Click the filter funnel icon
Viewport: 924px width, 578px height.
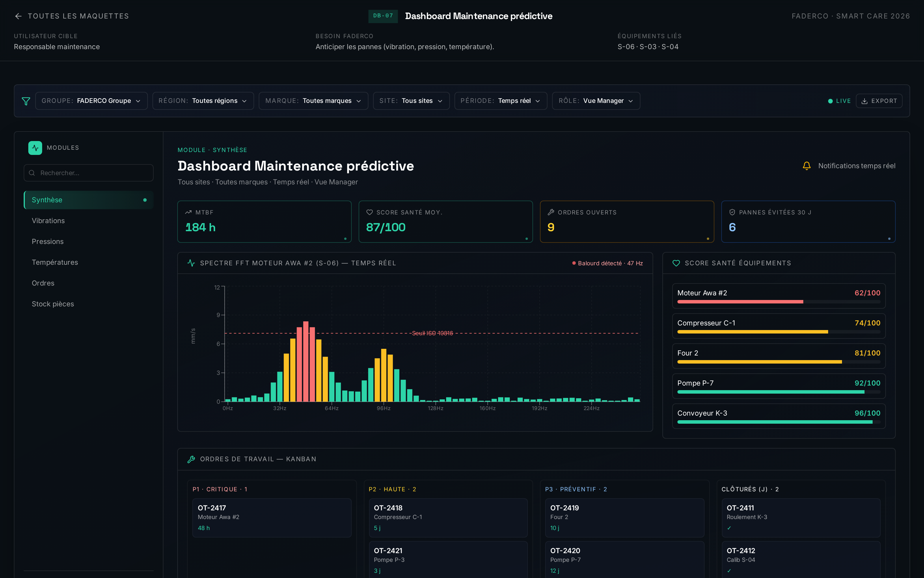pyautogui.click(x=26, y=101)
